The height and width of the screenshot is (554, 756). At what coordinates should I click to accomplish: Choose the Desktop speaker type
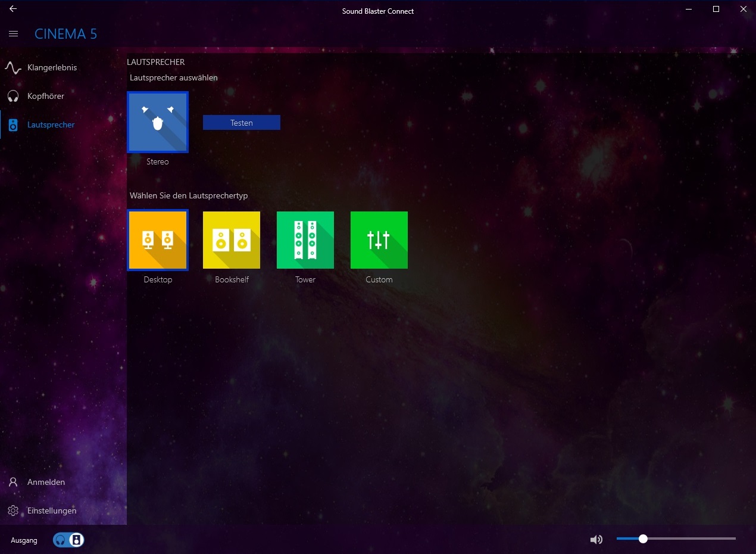pos(158,240)
